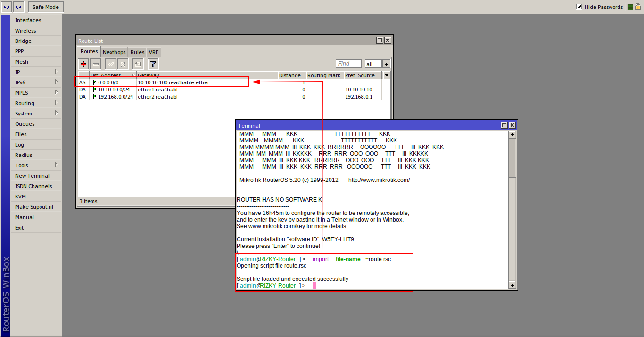
Task: Click the Comment icon in Route List
Action: [137, 64]
